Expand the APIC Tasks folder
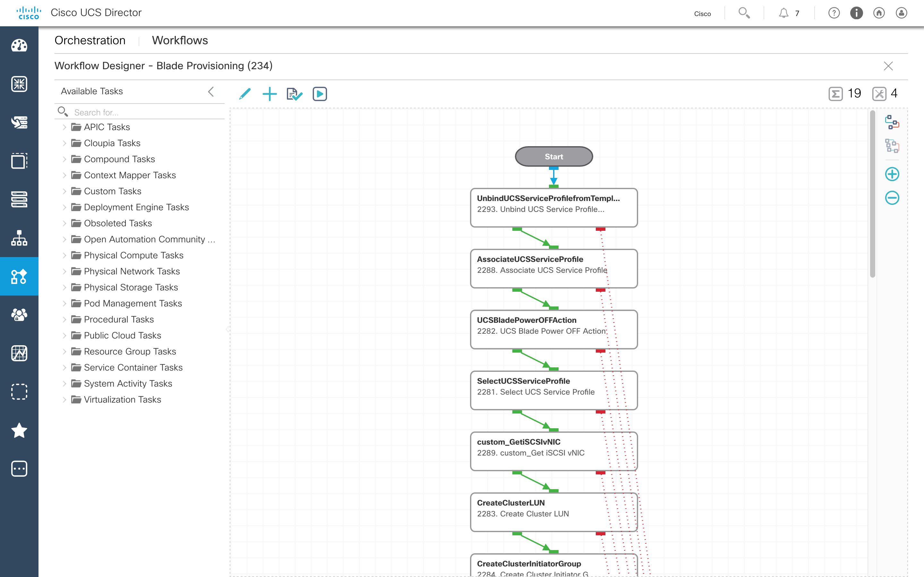Screen dimensions: 924x577 (x=64, y=127)
